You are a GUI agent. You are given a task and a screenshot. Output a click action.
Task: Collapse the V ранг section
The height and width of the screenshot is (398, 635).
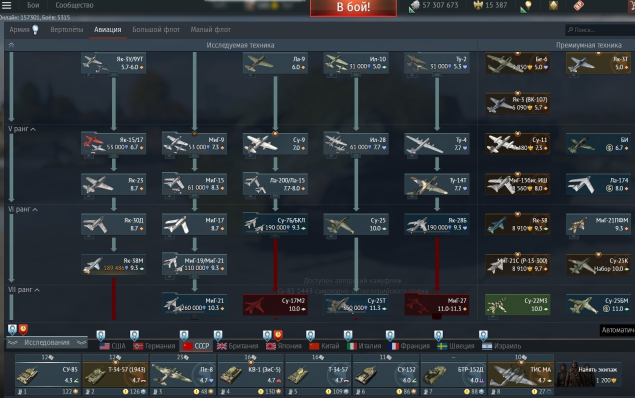coord(33,129)
